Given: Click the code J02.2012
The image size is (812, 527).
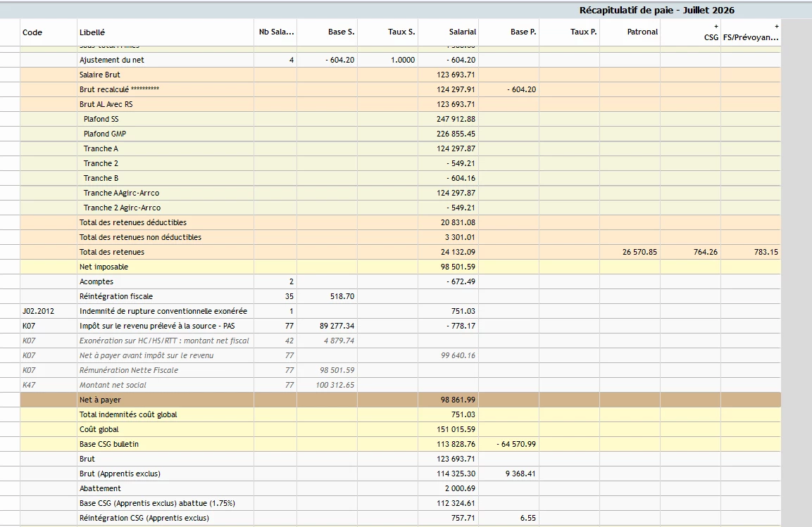Looking at the screenshot, I should click(x=38, y=311).
